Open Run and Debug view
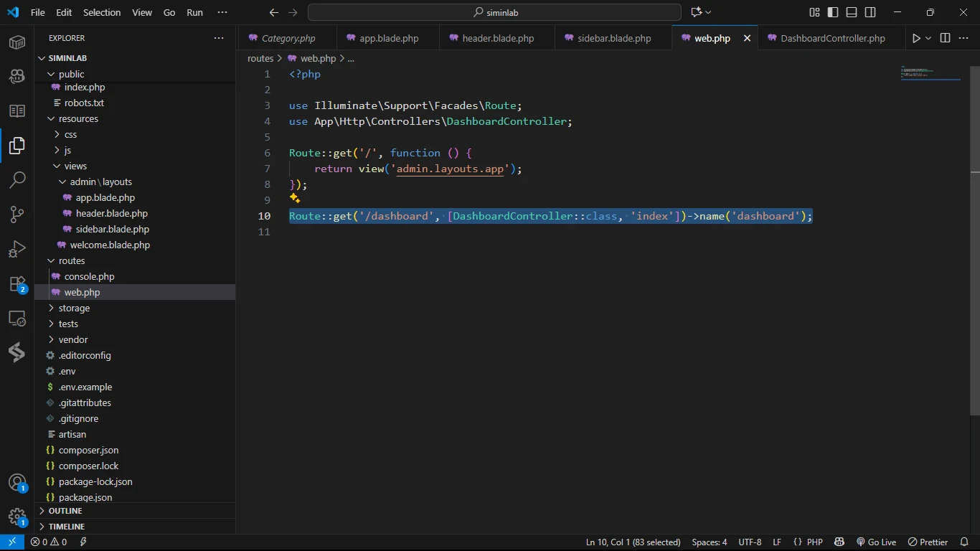Image resolution: width=980 pixels, height=551 pixels. tap(17, 249)
